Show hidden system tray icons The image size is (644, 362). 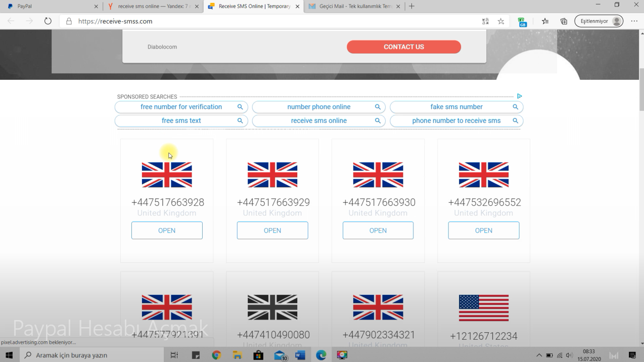click(539, 355)
